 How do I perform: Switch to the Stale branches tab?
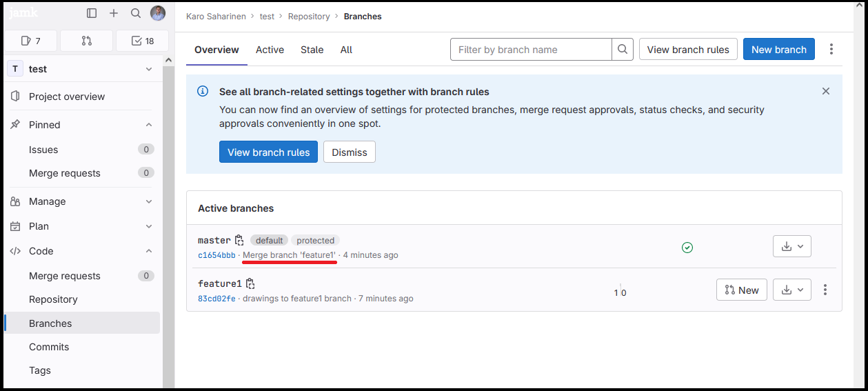[312, 50]
